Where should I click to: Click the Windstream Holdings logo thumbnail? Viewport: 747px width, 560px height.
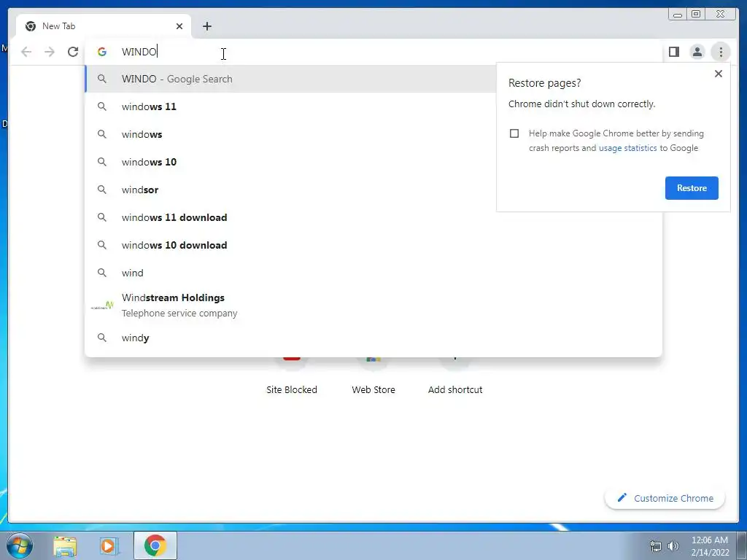pos(102,306)
